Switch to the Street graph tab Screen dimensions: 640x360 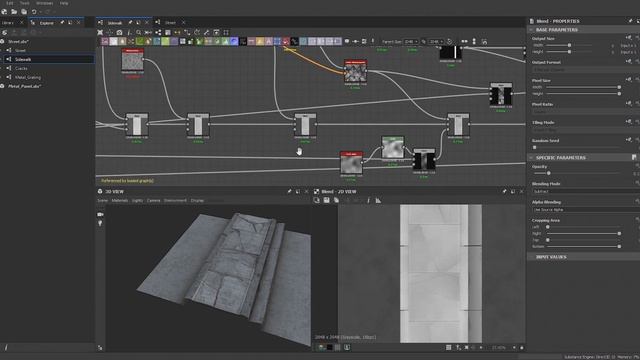[x=170, y=23]
